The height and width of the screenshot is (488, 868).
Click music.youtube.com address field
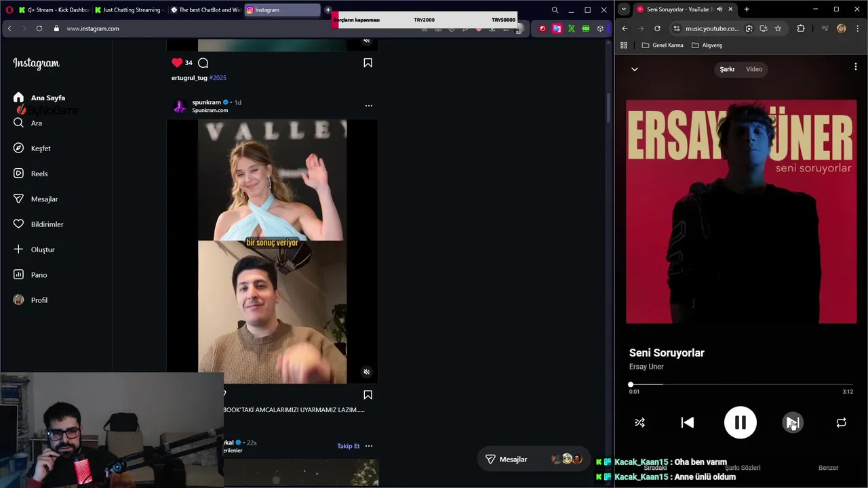pyautogui.click(x=712, y=28)
